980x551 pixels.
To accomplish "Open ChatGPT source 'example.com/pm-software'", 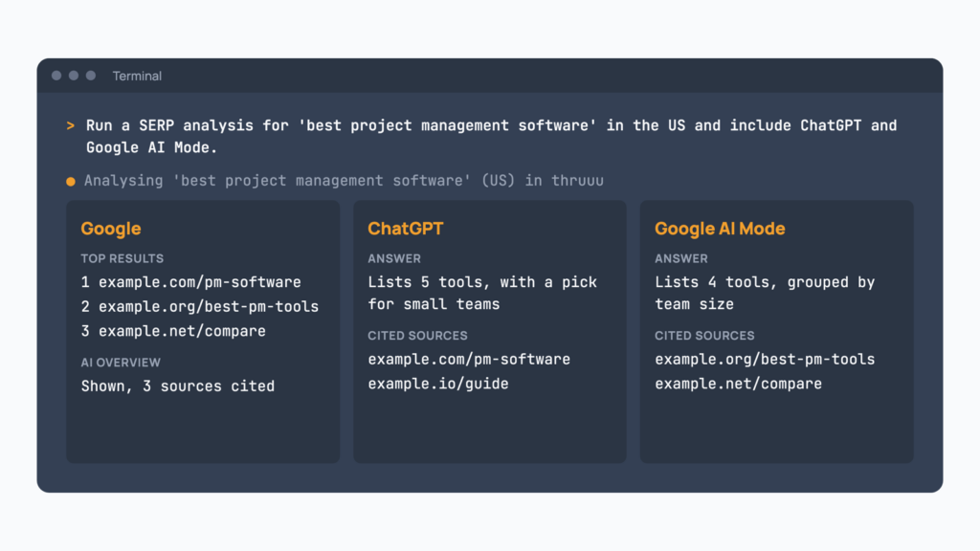I will click(x=469, y=360).
